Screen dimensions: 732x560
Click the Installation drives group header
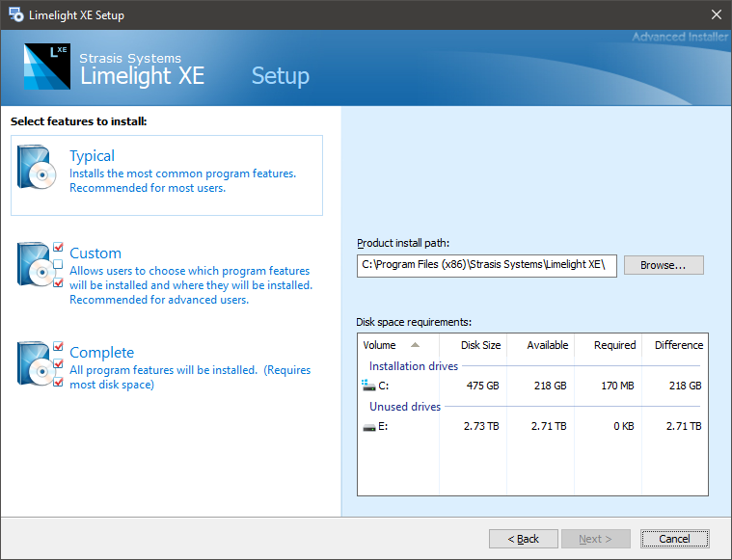(414, 366)
